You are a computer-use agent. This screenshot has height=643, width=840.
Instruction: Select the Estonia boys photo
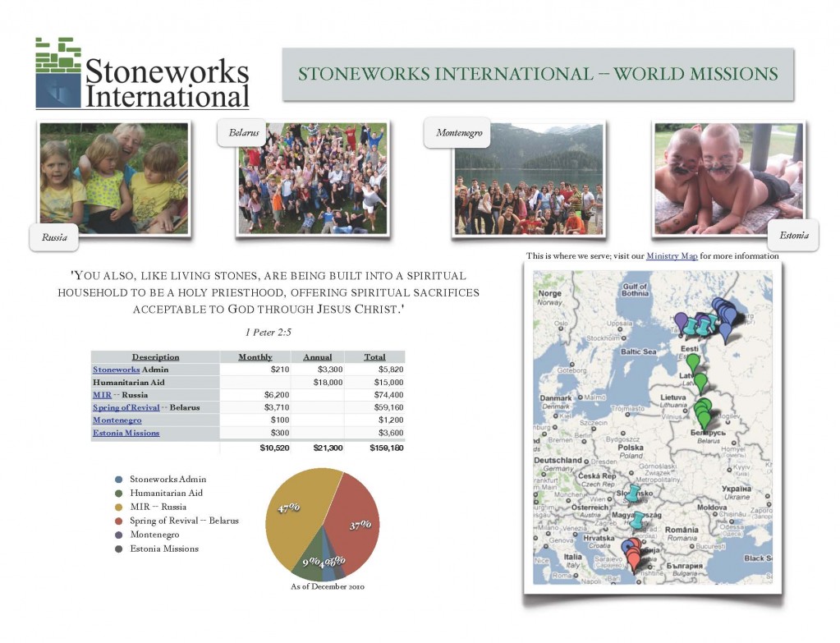pos(728,178)
